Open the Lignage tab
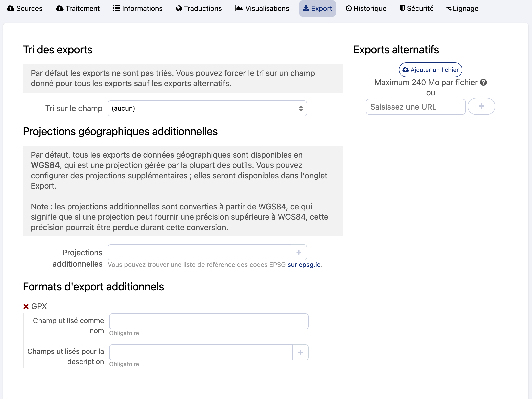The width and height of the screenshot is (532, 399). click(462, 8)
